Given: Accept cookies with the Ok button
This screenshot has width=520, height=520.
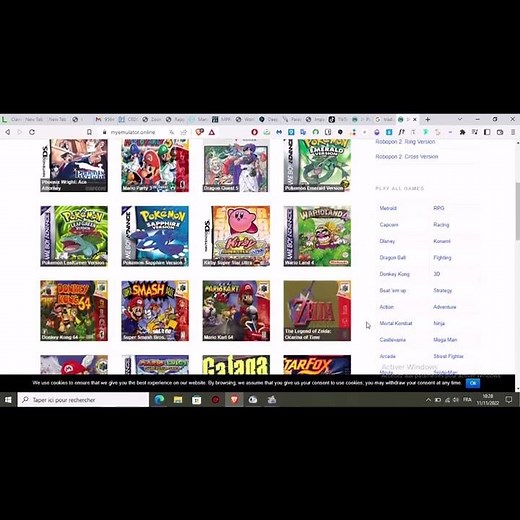Looking at the screenshot, I should [x=473, y=383].
